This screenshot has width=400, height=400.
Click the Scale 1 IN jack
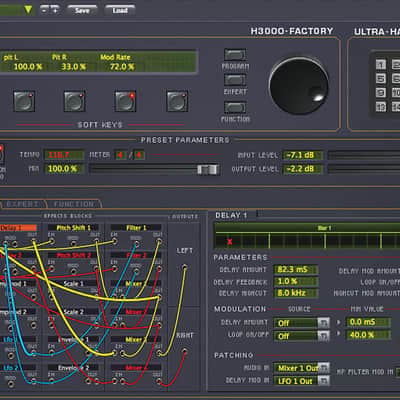(52, 297)
